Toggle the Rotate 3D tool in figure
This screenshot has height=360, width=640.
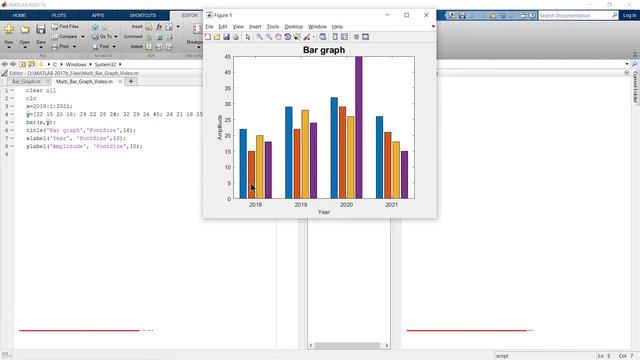click(x=287, y=37)
